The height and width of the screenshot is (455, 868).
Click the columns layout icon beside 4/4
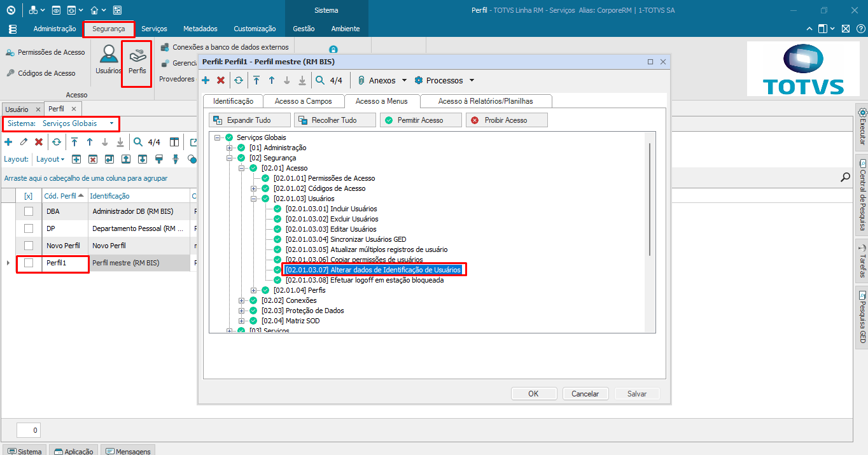(x=174, y=142)
